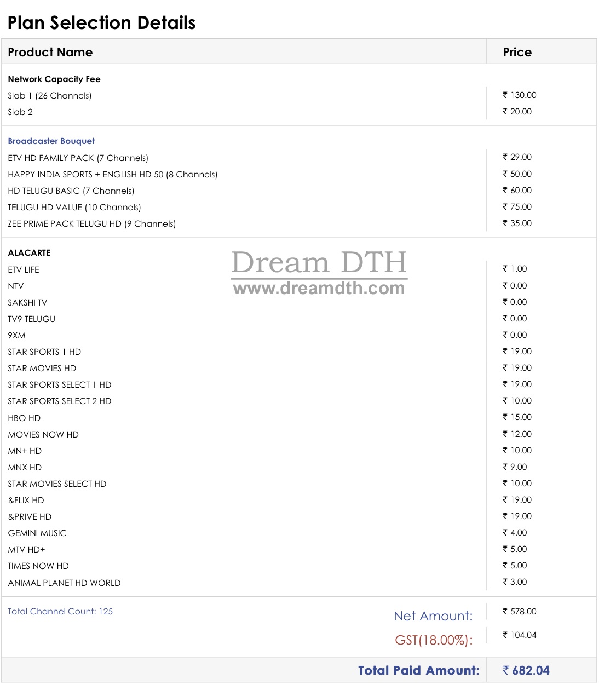Click the ₹ 3.00 price value

pos(515,582)
